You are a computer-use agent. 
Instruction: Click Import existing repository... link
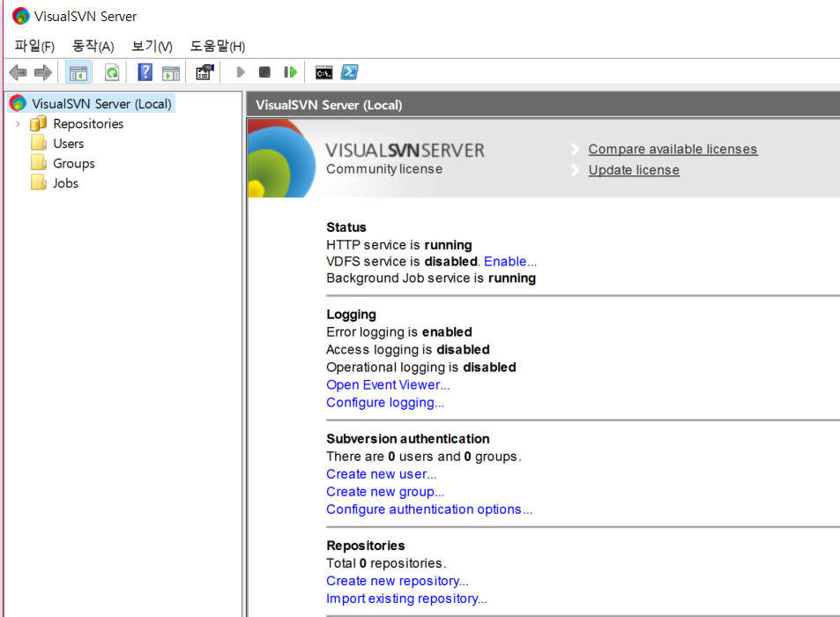pyautogui.click(x=406, y=598)
